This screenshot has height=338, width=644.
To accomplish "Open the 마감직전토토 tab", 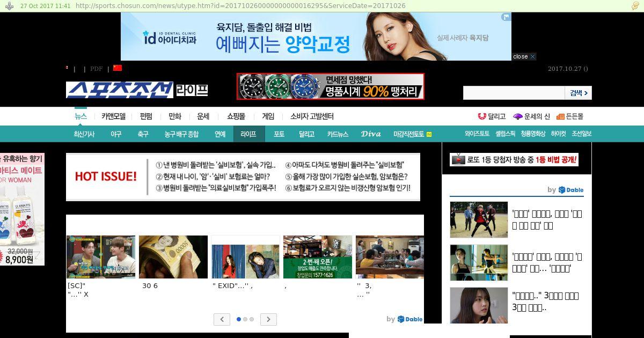I will point(408,134).
